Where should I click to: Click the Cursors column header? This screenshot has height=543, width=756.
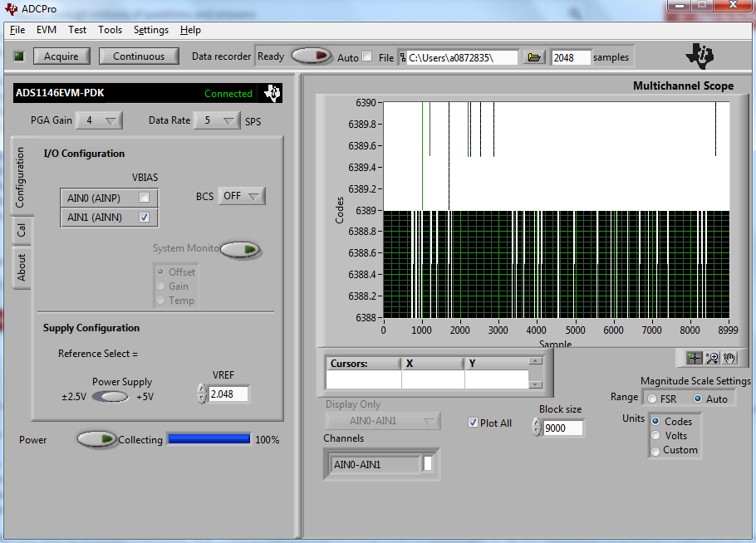(364, 364)
